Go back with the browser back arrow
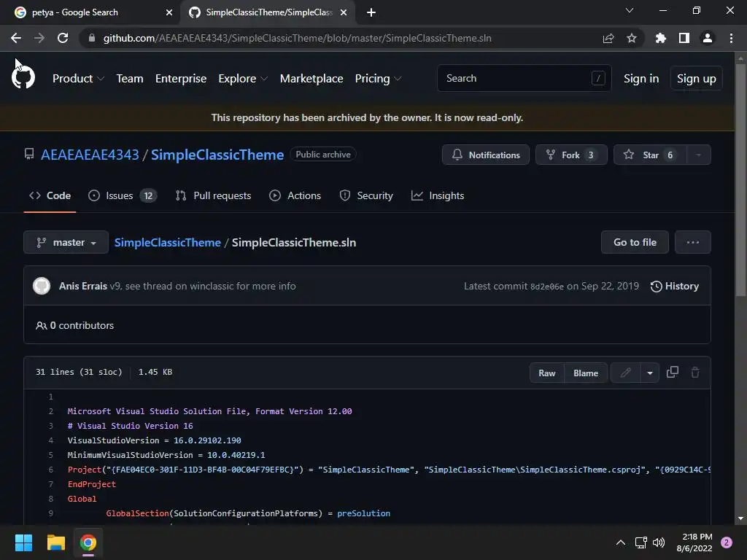 coord(16,38)
